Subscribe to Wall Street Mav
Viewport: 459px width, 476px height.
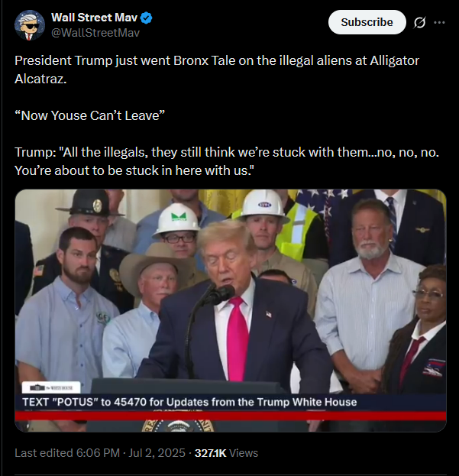pyautogui.click(x=367, y=22)
